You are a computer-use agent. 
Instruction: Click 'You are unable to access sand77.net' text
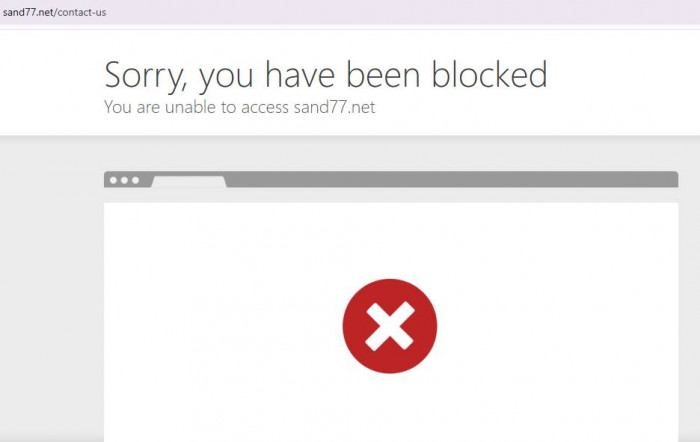click(239, 108)
